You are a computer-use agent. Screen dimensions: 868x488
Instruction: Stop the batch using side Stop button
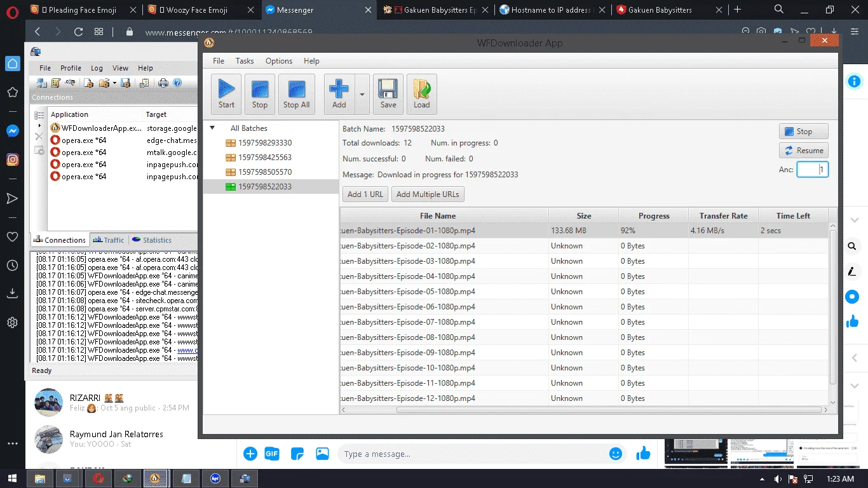pos(804,132)
